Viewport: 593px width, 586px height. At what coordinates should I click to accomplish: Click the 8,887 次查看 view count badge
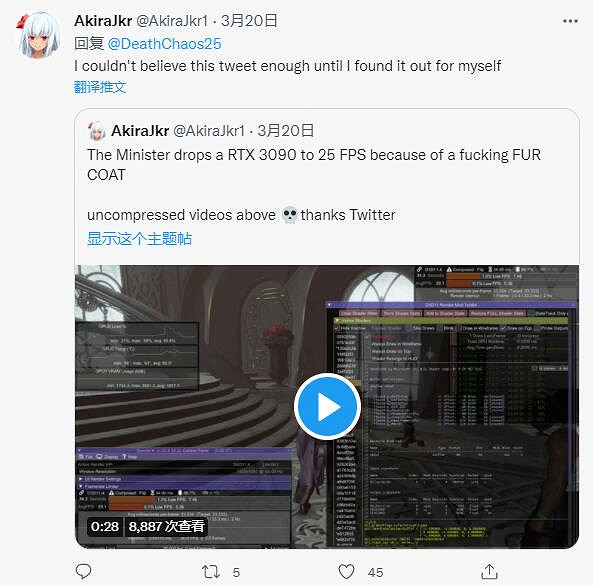(166, 526)
